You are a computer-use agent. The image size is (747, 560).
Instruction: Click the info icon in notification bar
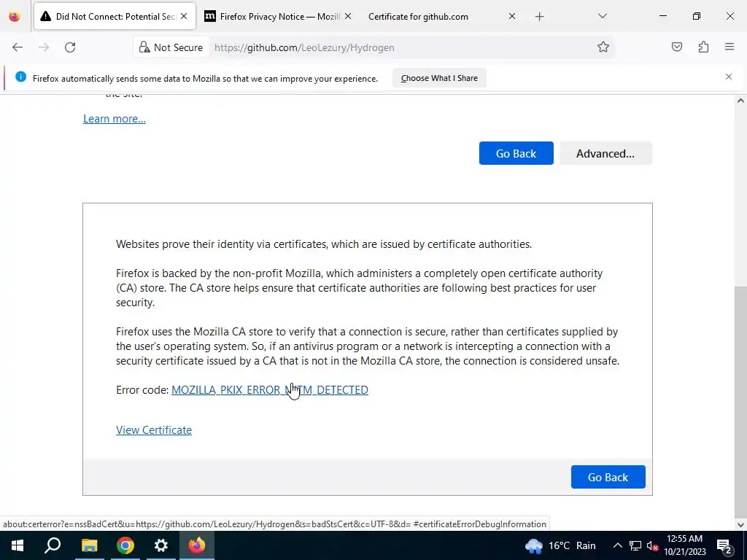pos(20,77)
